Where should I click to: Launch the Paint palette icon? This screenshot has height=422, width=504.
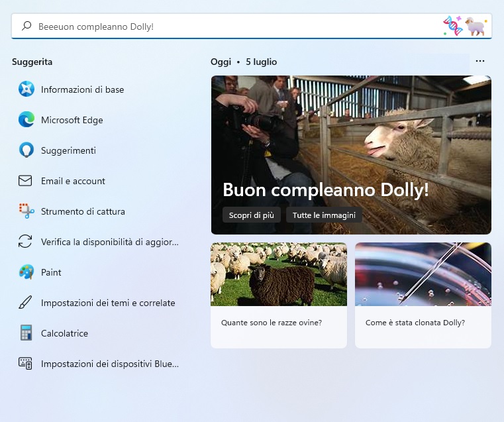[26, 272]
